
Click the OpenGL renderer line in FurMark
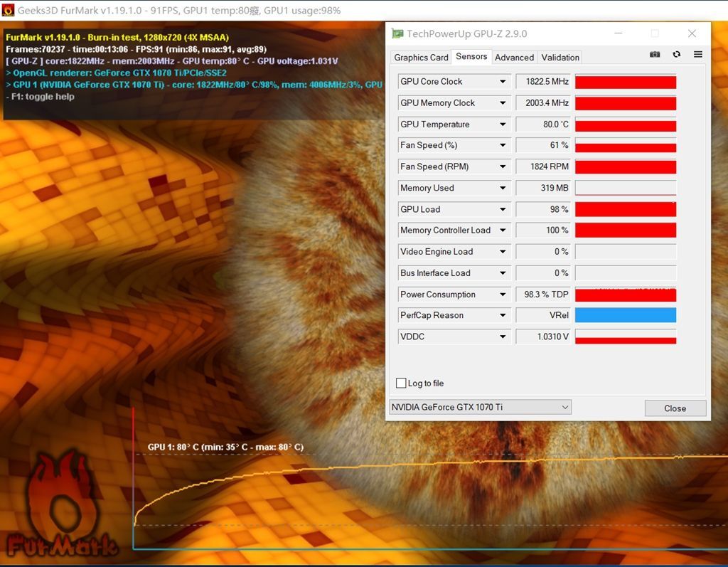(x=116, y=73)
